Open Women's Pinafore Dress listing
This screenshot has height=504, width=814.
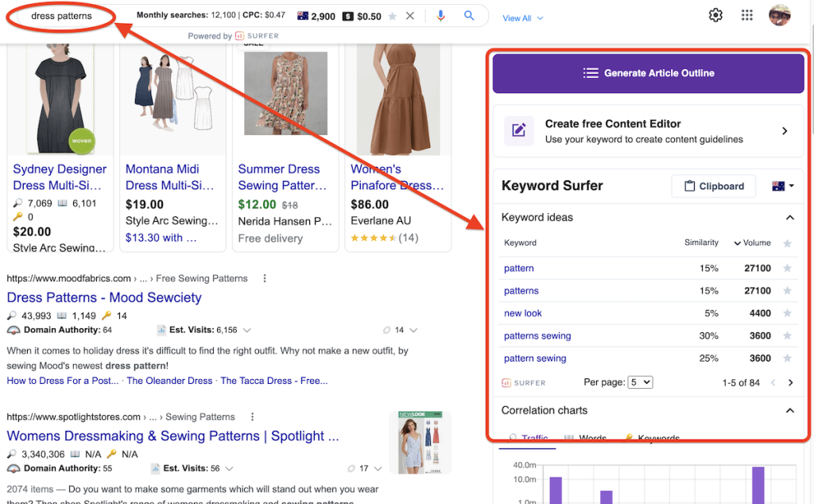pyautogui.click(x=397, y=177)
